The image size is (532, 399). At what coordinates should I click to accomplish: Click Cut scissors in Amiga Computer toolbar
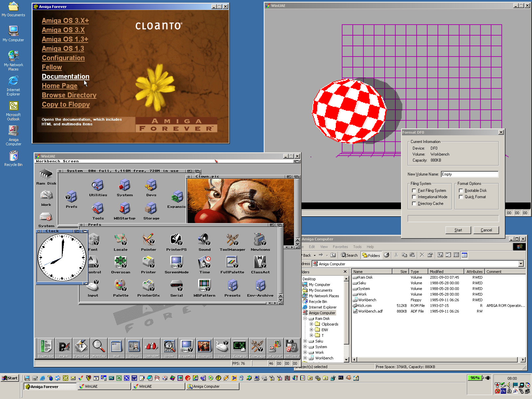[396, 255]
